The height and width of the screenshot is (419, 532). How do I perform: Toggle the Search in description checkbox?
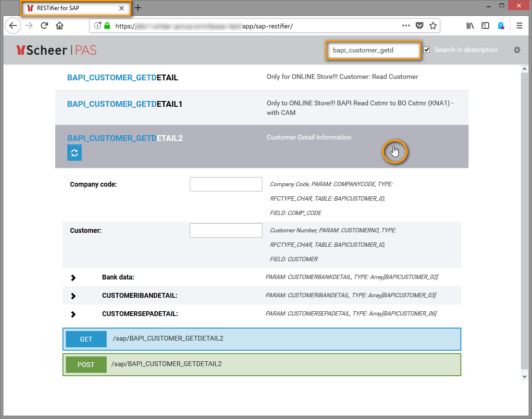pyautogui.click(x=427, y=50)
